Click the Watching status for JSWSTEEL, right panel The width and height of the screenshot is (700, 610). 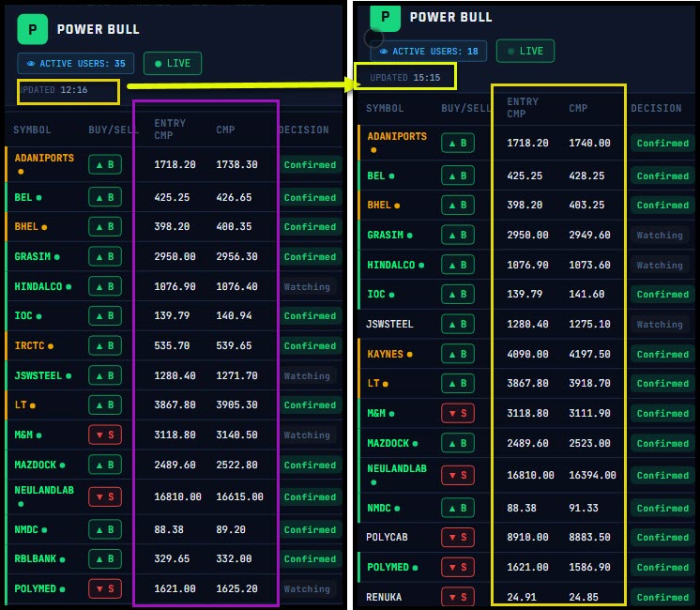[660, 324]
